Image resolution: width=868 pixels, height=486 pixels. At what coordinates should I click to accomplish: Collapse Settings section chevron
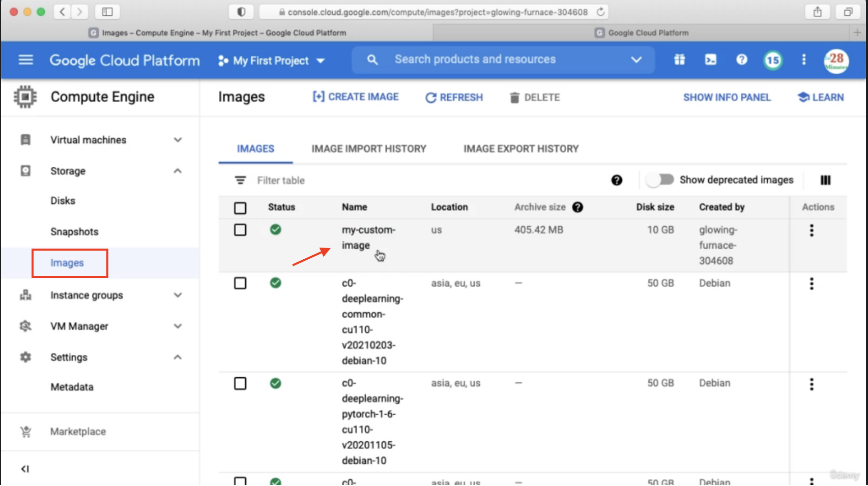(178, 357)
